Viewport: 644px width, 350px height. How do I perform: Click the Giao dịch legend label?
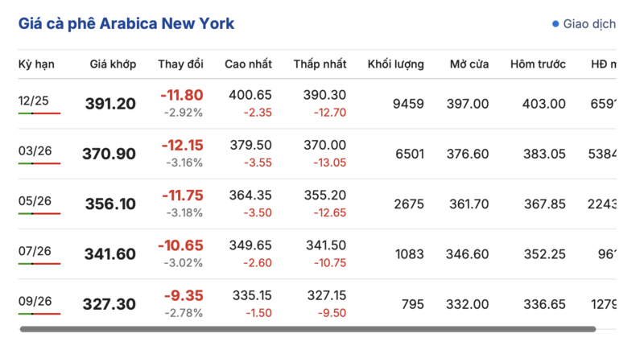590,24
